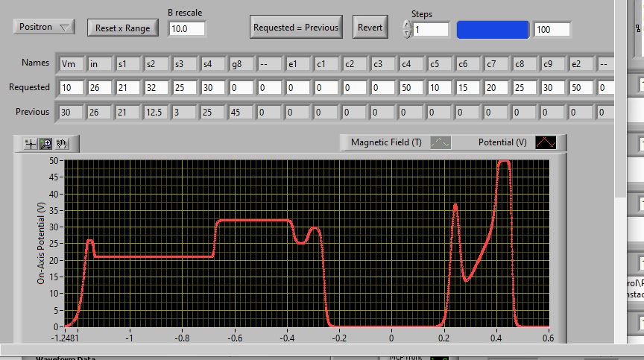Click Reset x Range button
The height and width of the screenshot is (360, 644).
tap(123, 28)
